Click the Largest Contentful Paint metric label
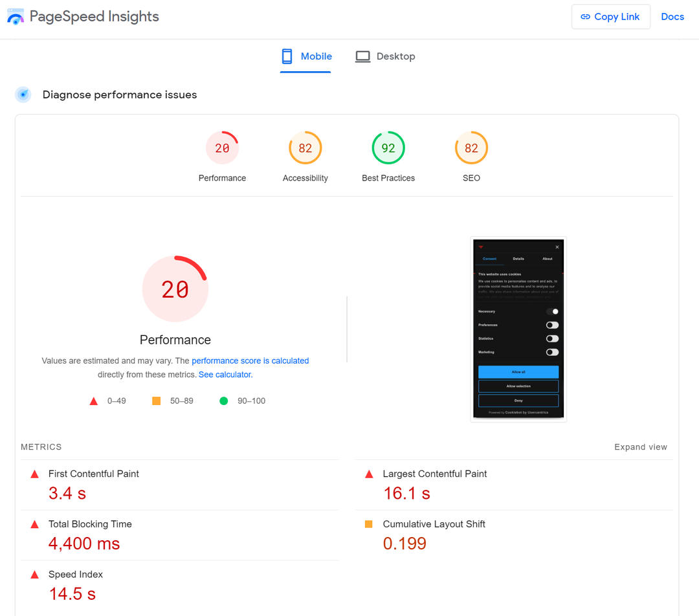 click(x=435, y=474)
